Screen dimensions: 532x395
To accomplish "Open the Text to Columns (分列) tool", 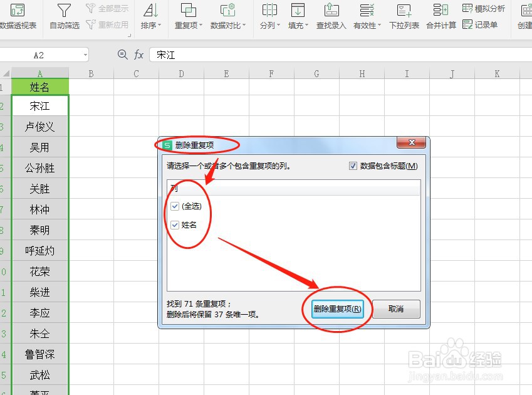I will click(268, 17).
